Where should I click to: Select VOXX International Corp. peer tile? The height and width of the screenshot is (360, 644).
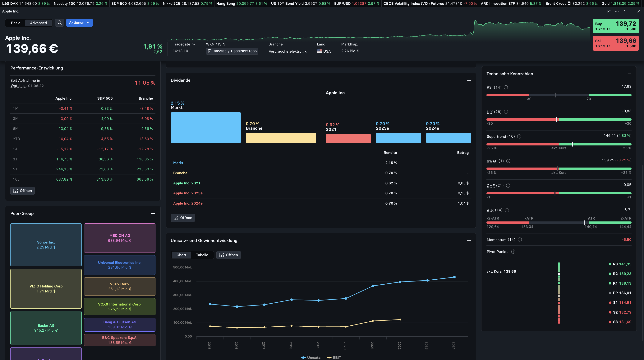(120, 306)
